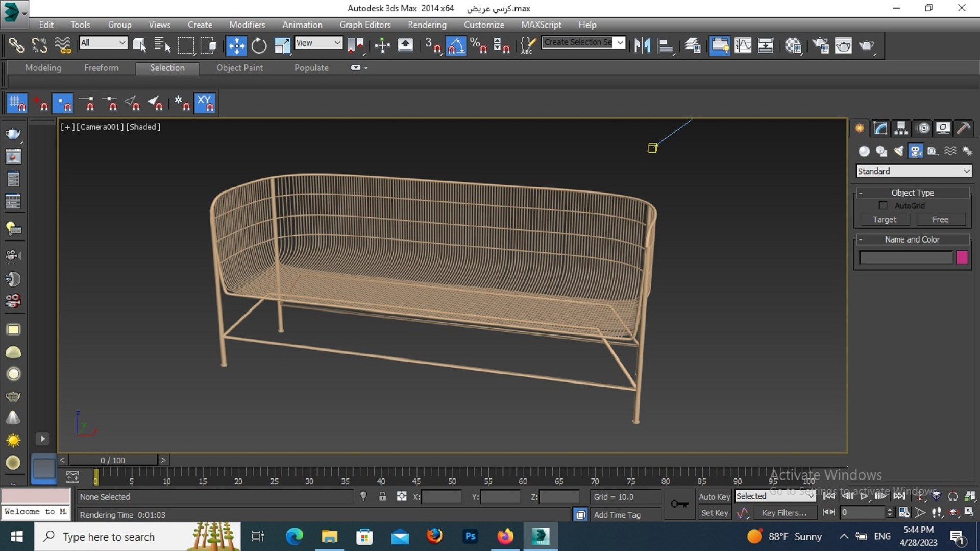Open the Standard camera type dropdown
The height and width of the screenshot is (551, 980).
(914, 171)
